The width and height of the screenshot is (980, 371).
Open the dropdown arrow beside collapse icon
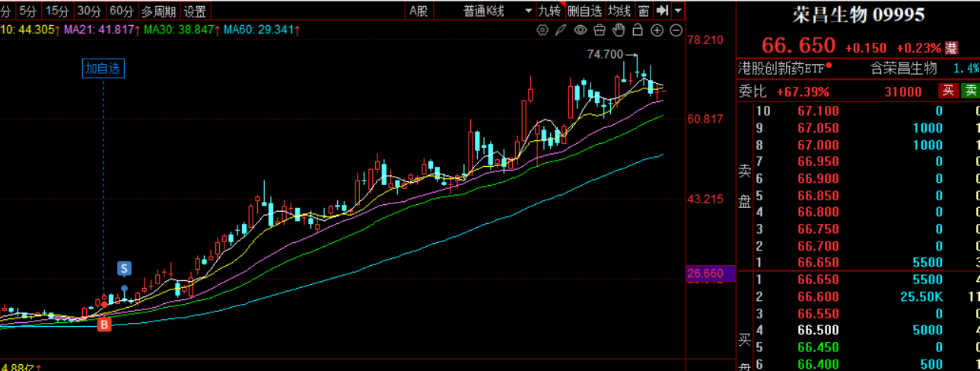point(678,11)
